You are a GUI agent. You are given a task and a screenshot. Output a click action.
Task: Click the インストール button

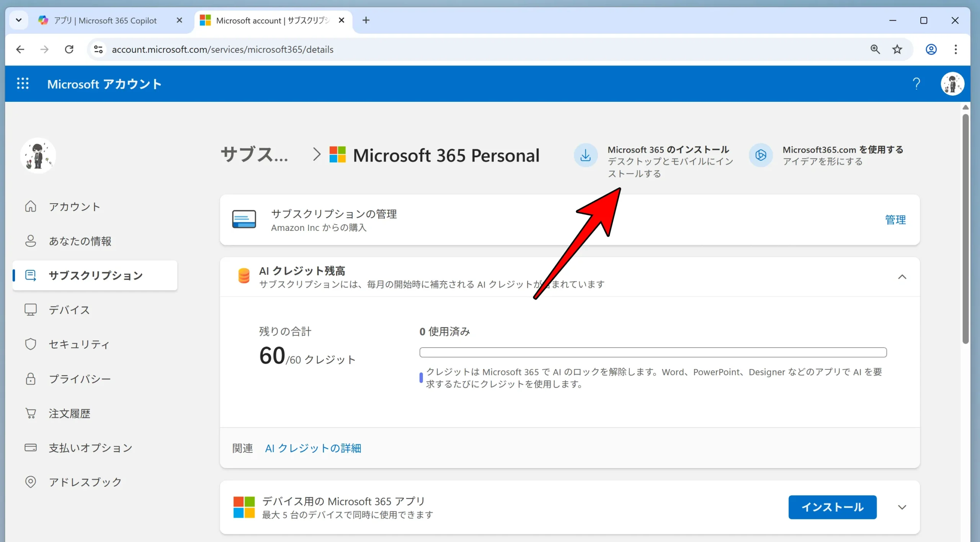pos(832,507)
